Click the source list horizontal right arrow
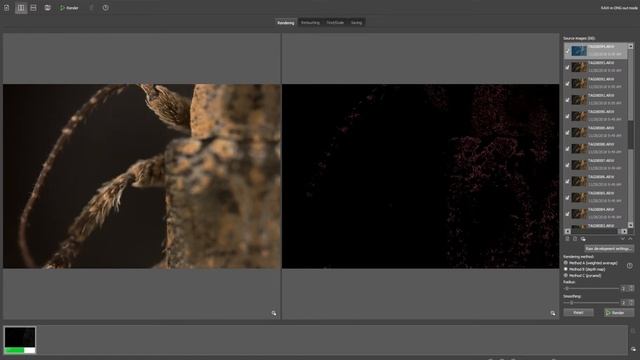This screenshot has height=360, width=640. (624, 231)
